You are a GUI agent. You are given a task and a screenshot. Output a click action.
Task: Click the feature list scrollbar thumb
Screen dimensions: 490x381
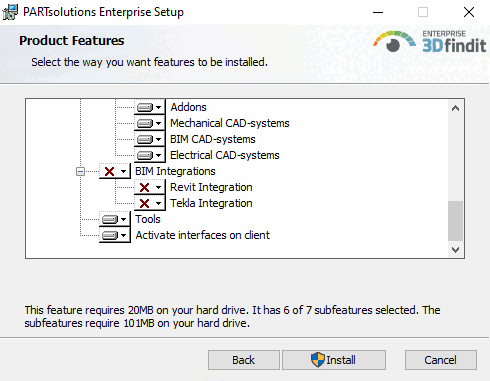coord(455,221)
